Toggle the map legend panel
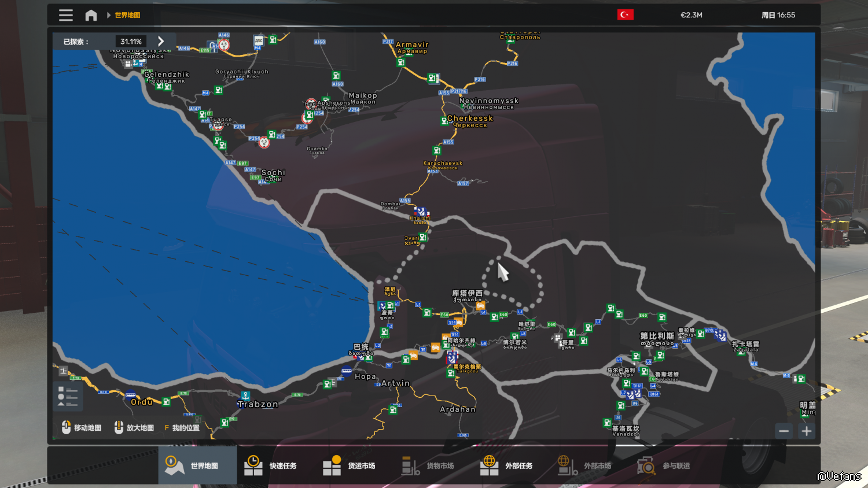Viewport: 868px width, 488px height. (68, 396)
